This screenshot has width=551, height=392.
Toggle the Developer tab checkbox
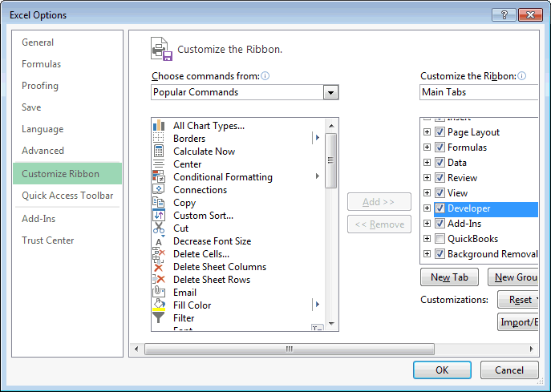click(440, 208)
